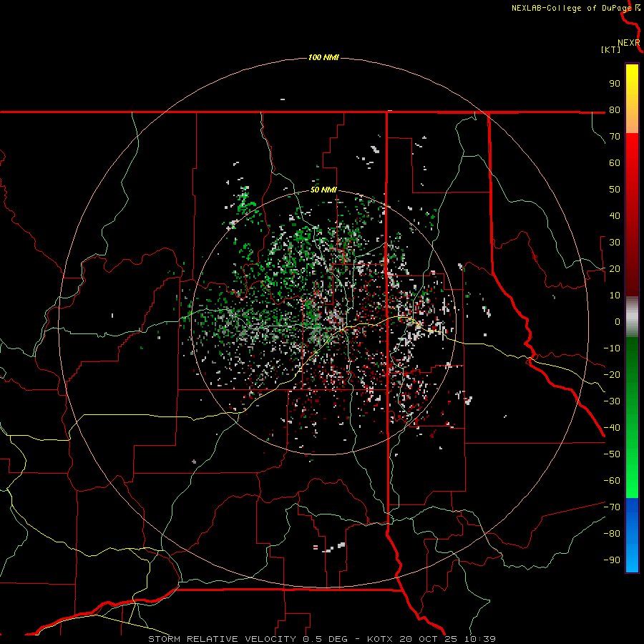Click the -40 knot scale label
644x644 pixels.
612,428
